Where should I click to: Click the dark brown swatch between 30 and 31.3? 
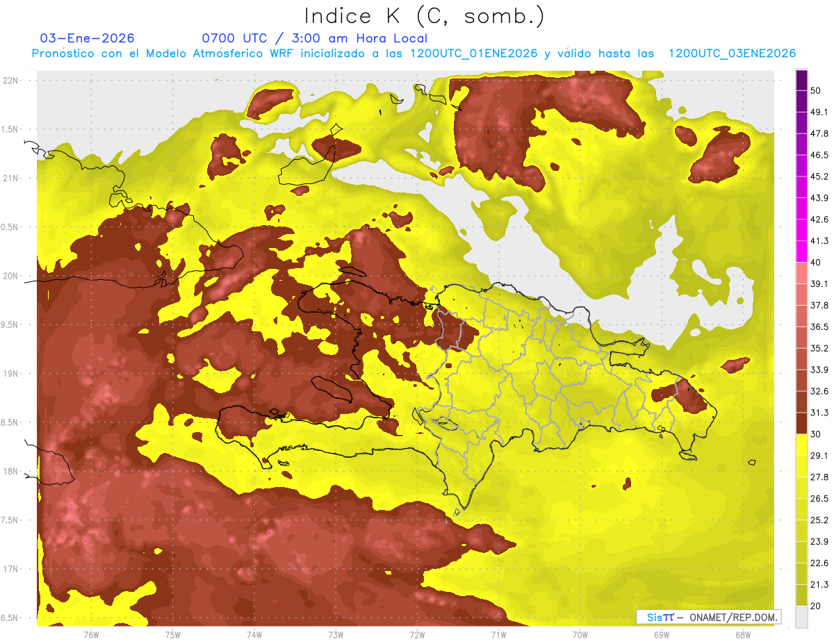(801, 424)
